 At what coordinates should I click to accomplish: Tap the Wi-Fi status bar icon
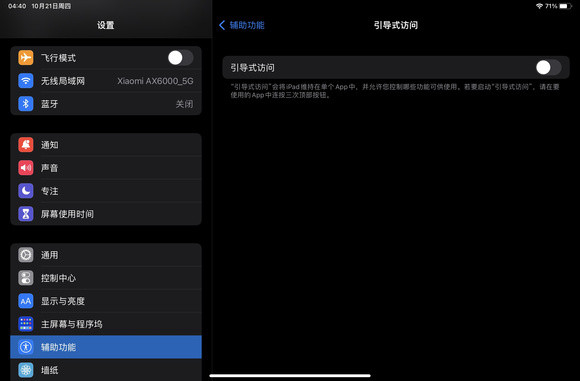(x=539, y=6)
